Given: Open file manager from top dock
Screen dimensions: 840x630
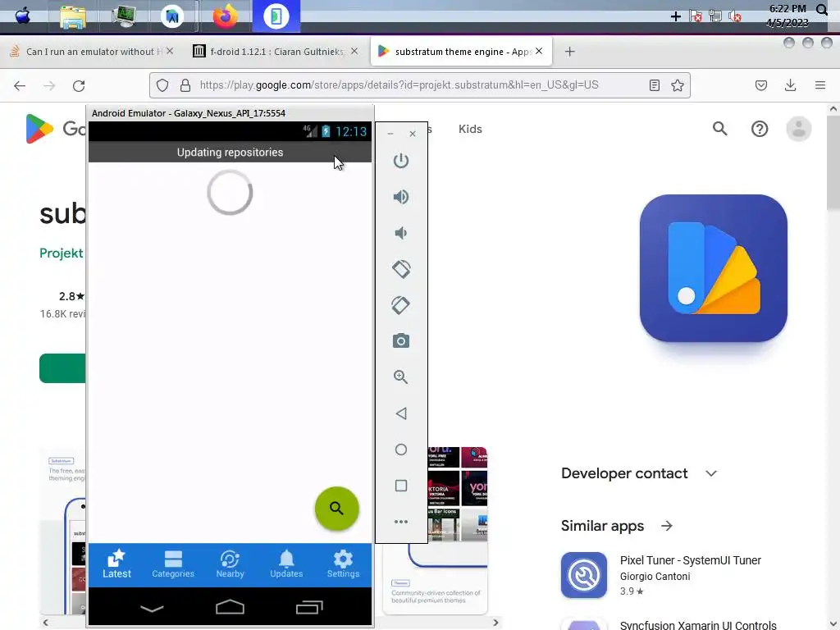Looking at the screenshot, I should point(73,16).
